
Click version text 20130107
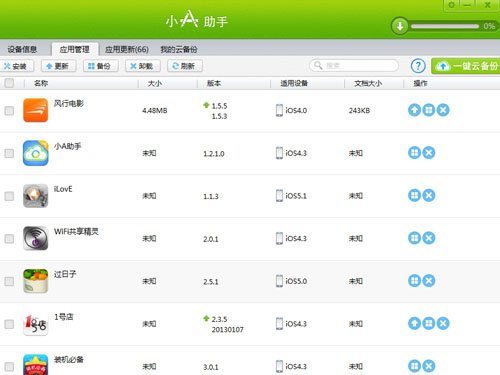click(x=228, y=330)
